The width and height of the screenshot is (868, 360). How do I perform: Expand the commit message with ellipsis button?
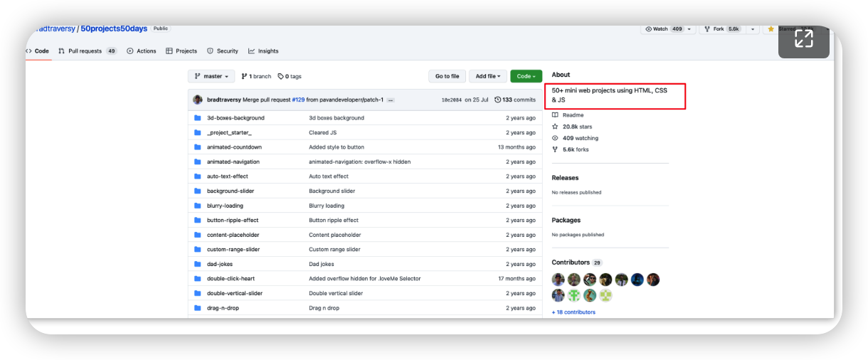click(x=391, y=100)
